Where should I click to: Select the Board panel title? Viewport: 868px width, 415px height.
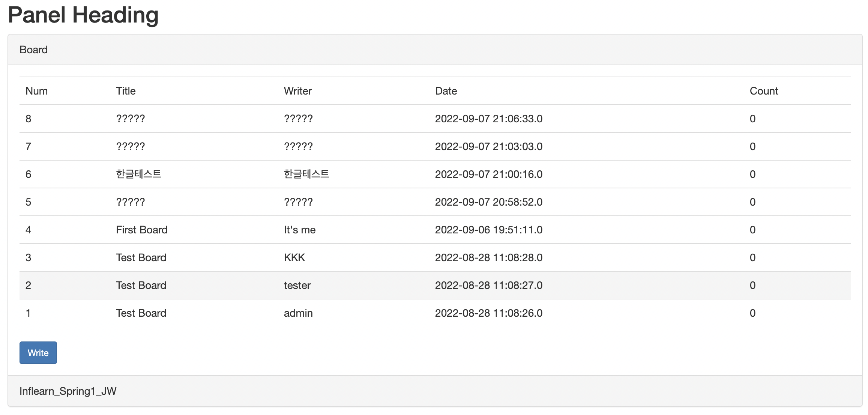(33, 50)
